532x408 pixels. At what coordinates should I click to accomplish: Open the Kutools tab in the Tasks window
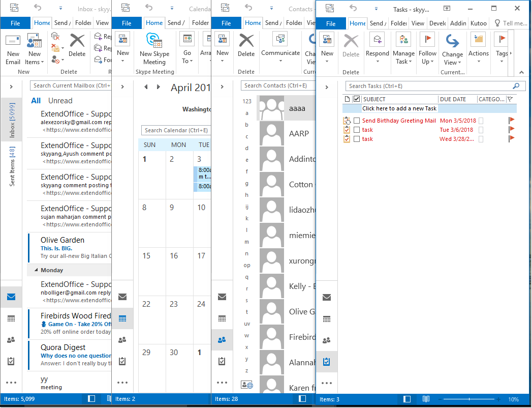pyautogui.click(x=479, y=23)
